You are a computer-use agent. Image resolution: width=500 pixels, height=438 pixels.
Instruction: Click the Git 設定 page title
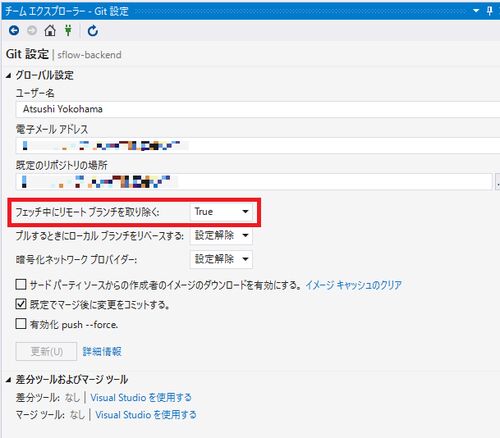[27, 54]
